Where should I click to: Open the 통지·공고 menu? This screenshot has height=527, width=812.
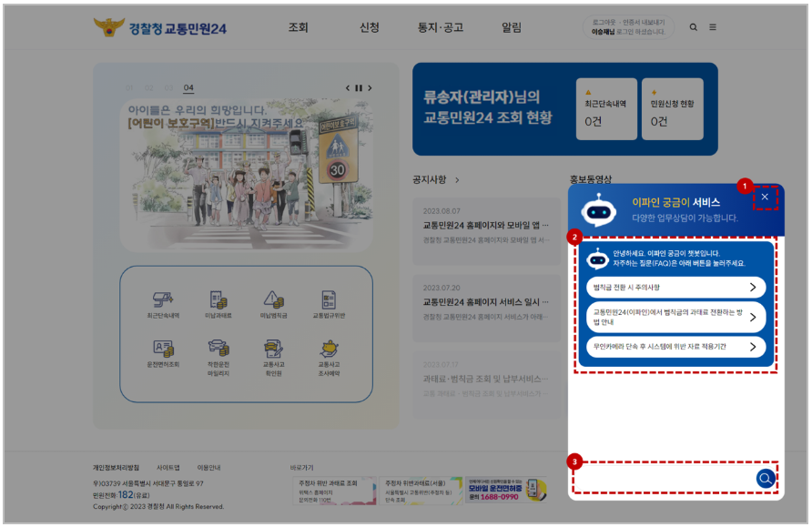click(x=441, y=27)
